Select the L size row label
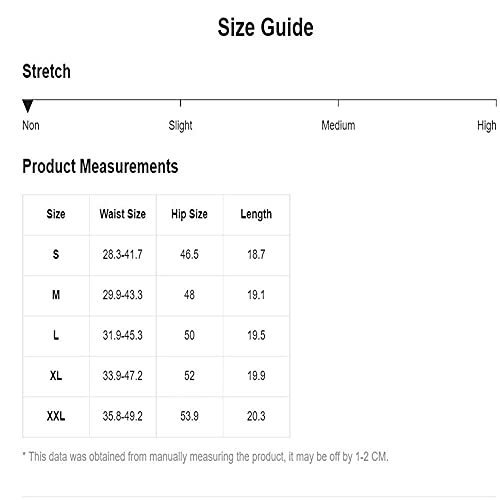The image size is (500, 500). pyautogui.click(x=56, y=335)
